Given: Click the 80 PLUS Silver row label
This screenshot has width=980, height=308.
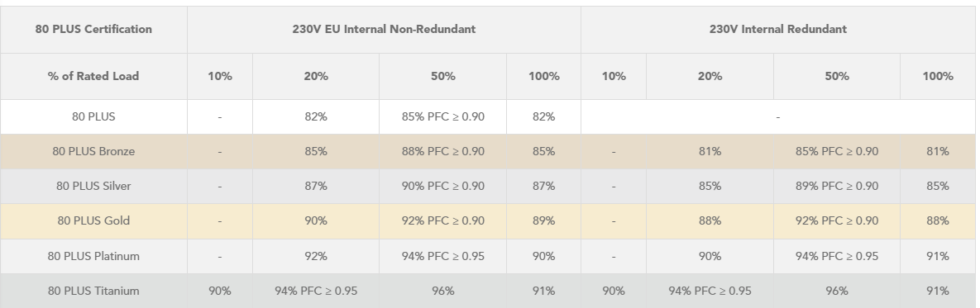Looking at the screenshot, I should pos(93,186).
